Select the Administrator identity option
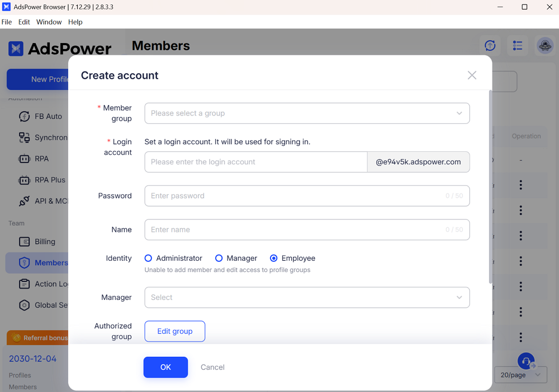The image size is (559, 392). pyautogui.click(x=149, y=258)
